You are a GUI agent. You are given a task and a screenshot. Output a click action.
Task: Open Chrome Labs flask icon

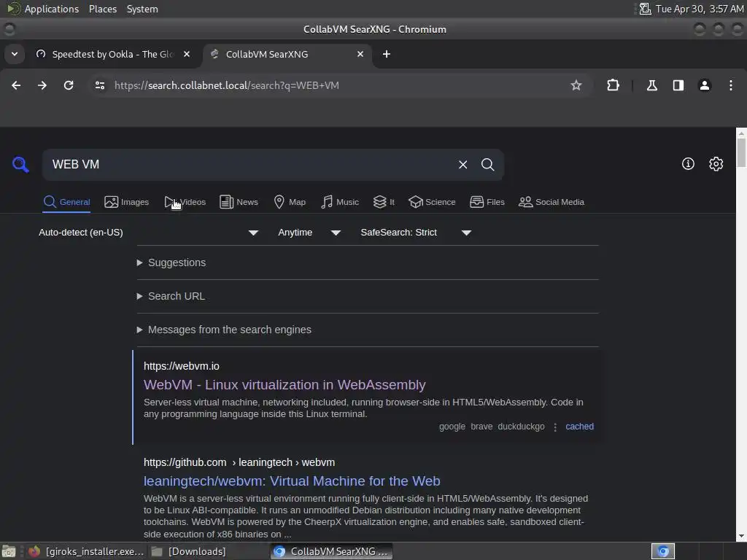click(x=651, y=85)
